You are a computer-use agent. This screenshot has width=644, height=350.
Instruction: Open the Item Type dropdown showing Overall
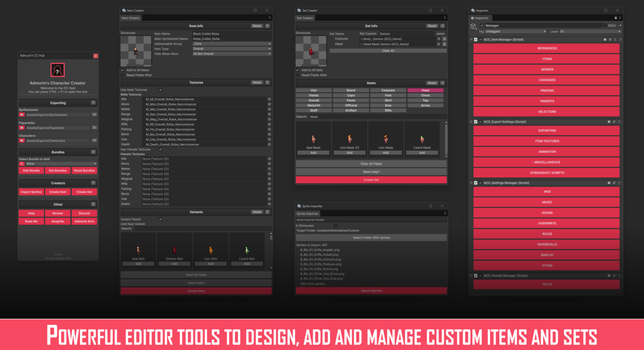pyautogui.click(x=232, y=48)
